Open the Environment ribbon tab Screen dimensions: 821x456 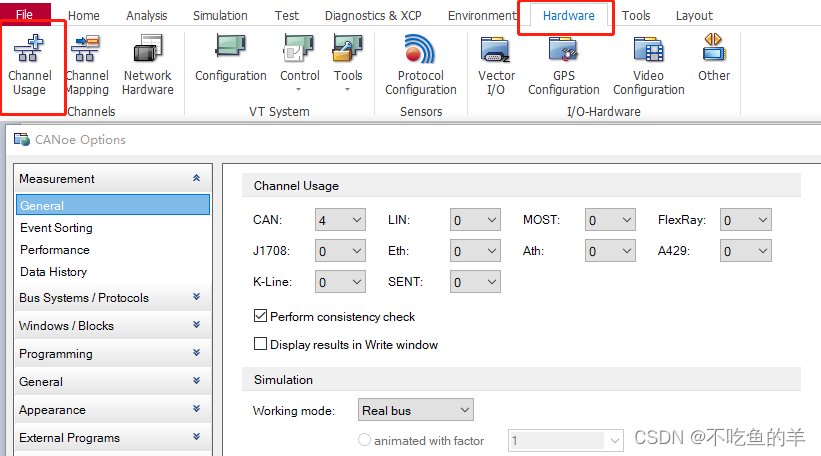(x=482, y=16)
